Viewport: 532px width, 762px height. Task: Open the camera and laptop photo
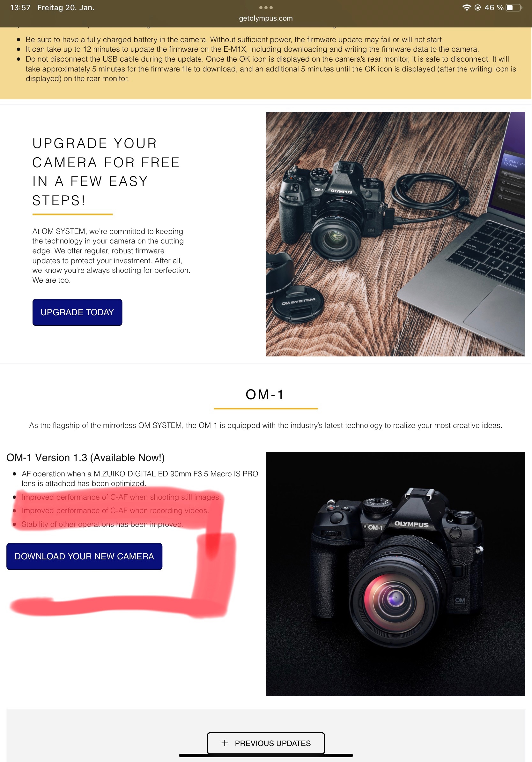coord(395,234)
